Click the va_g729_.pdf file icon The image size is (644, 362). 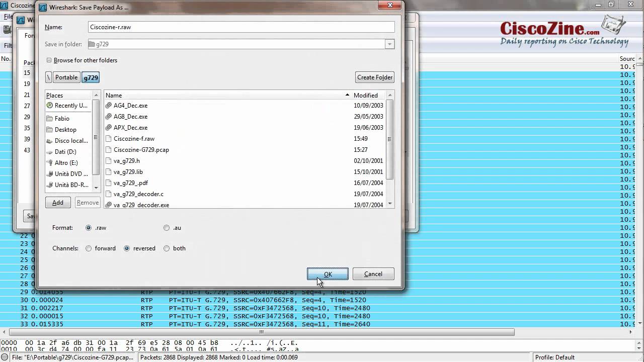[109, 183]
